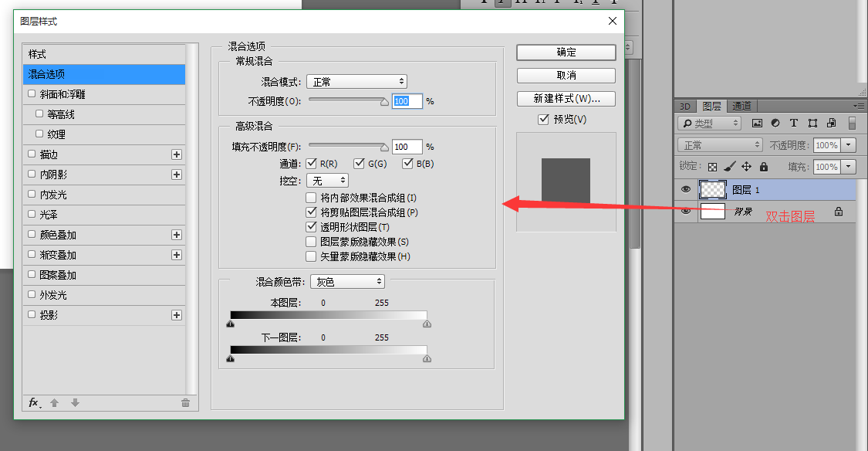This screenshot has width=868, height=451.
Task: Click the 不透明度(O) value field
Action: (x=407, y=101)
